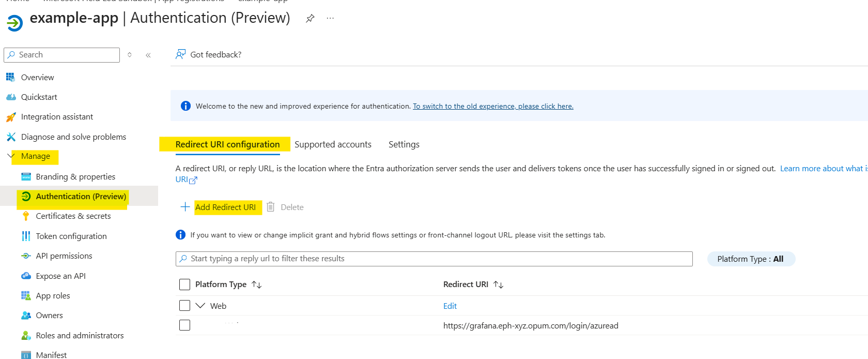The width and height of the screenshot is (868, 359).
Task: Click the Quickstart cloud icon
Action: [x=11, y=97]
